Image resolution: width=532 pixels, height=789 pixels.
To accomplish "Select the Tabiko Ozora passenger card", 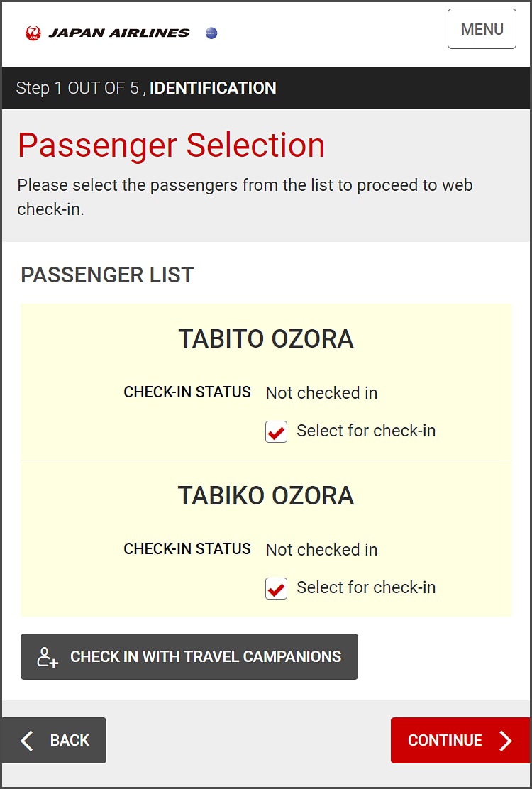I will (266, 495).
